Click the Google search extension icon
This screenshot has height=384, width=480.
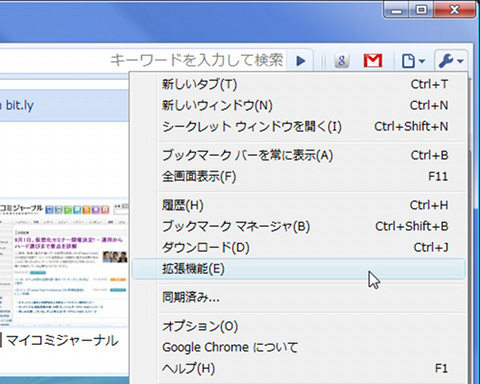(x=342, y=61)
